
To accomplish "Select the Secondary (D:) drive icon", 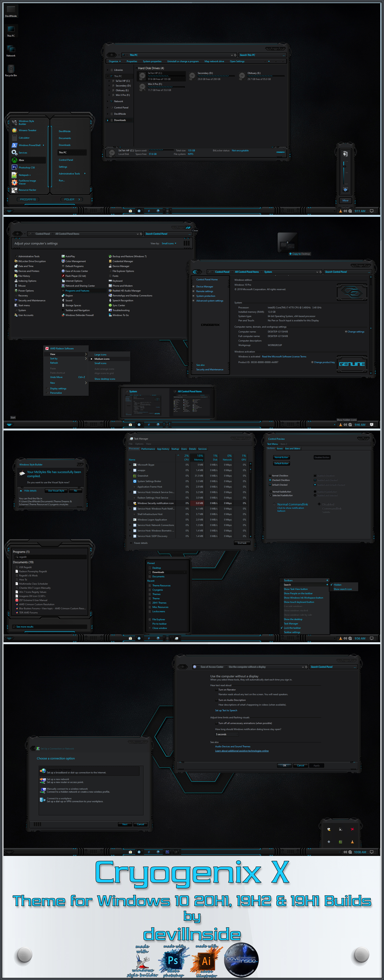I will coord(192,76).
